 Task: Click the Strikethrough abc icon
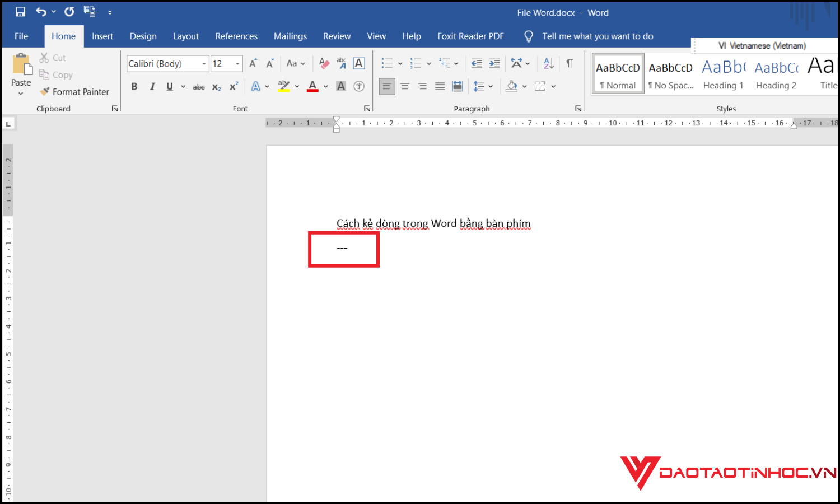pyautogui.click(x=199, y=87)
